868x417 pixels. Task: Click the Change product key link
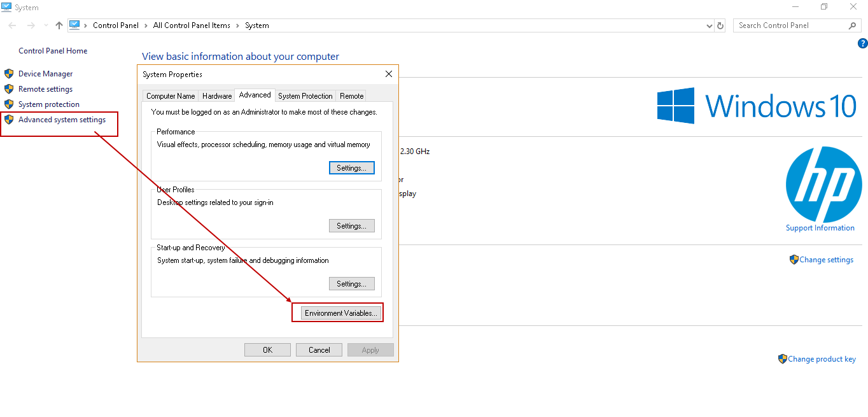tap(822, 359)
